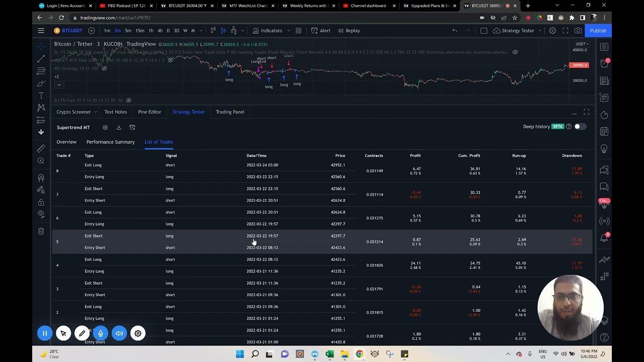The image size is (644, 362).
Task: Toggle magnet mode in drawing toolbar
Action: (x=41, y=177)
